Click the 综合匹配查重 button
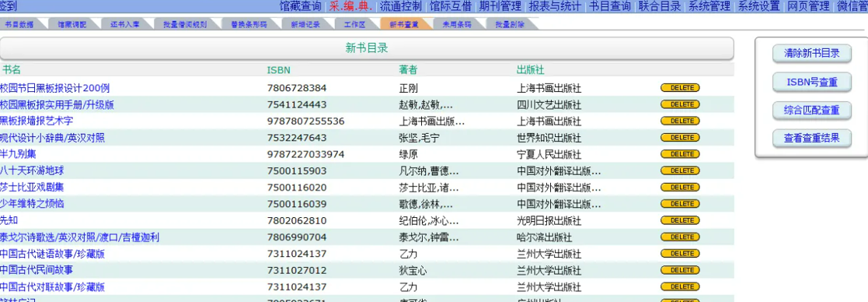868x302 pixels. click(x=812, y=110)
